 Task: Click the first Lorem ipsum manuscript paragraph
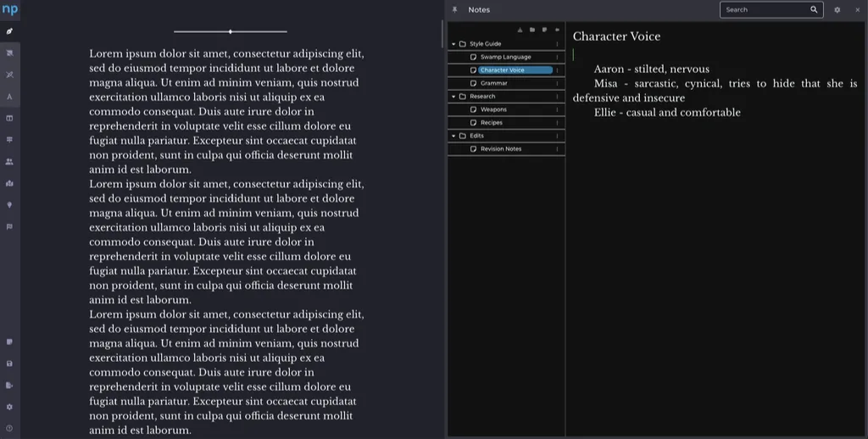(227, 111)
